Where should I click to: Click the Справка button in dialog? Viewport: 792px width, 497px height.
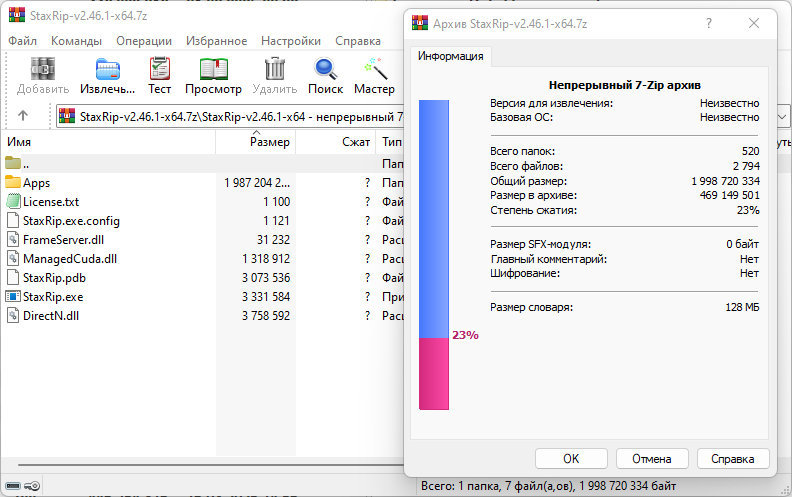tap(733, 459)
